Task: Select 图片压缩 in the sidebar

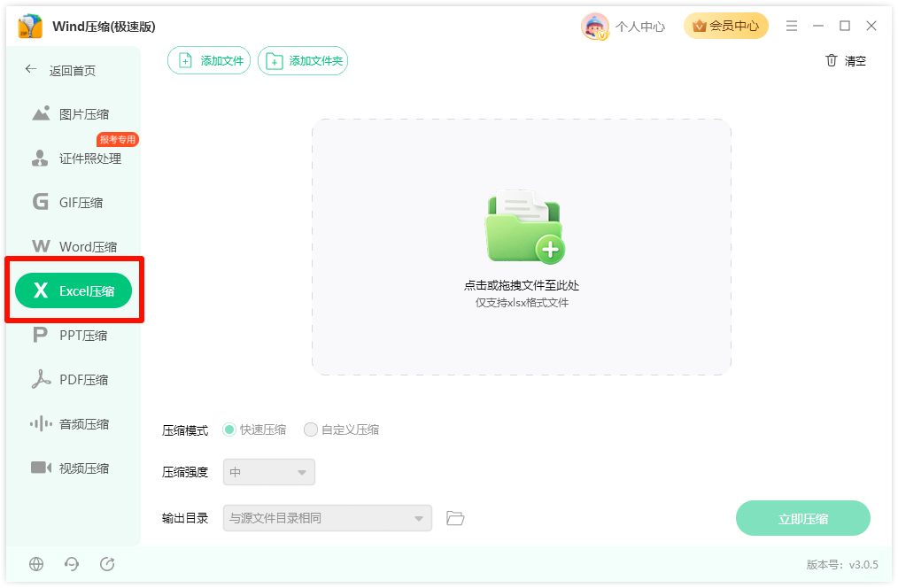Action: (74, 114)
